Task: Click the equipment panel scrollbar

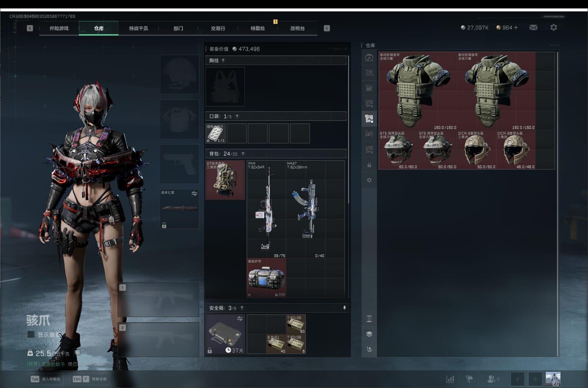Action: (348, 129)
